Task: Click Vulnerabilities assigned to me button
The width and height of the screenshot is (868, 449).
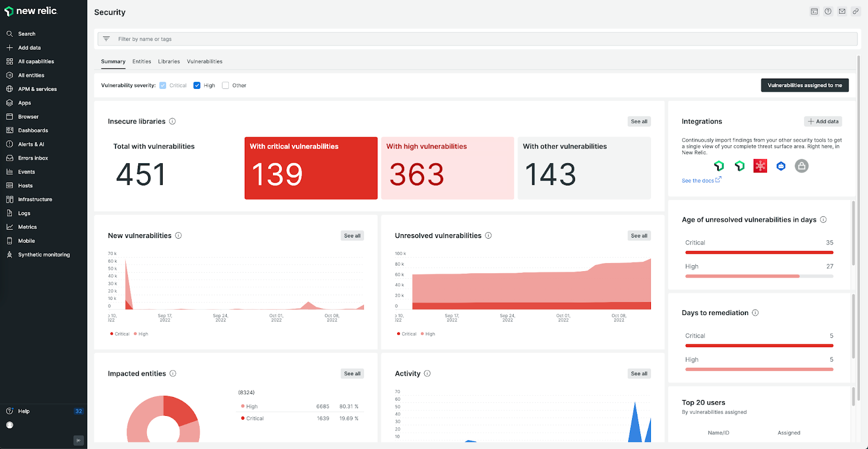Action: 805,85
